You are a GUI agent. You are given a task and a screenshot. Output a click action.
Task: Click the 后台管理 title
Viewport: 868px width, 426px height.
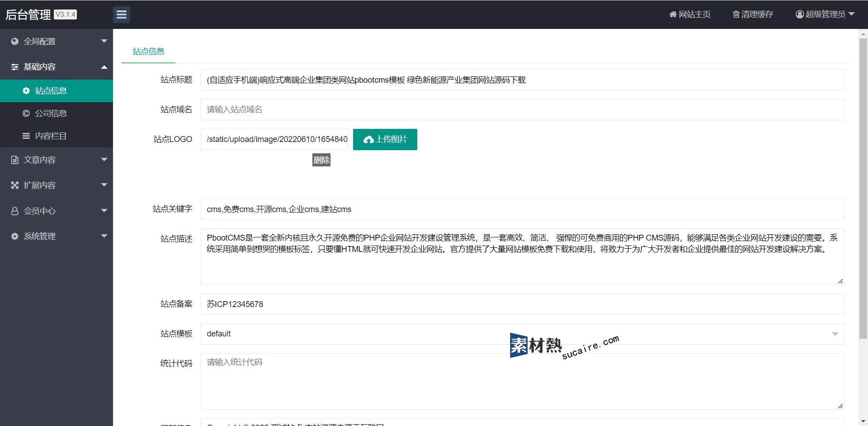click(x=28, y=15)
